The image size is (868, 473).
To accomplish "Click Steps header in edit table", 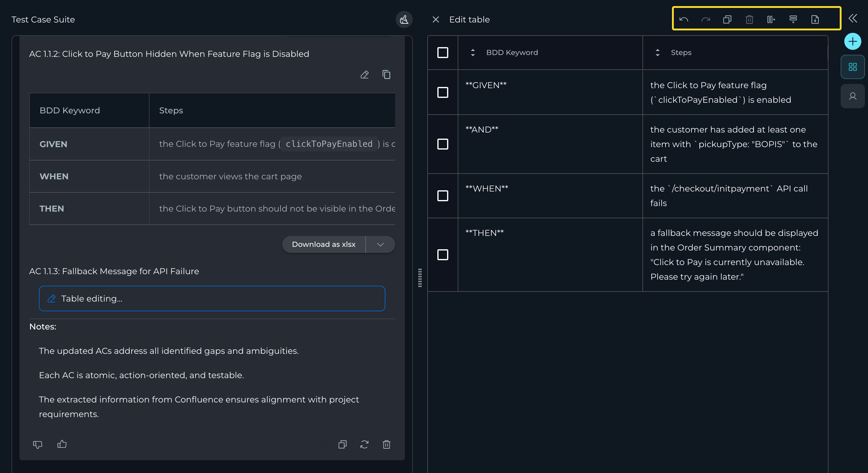I will pyautogui.click(x=681, y=53).
